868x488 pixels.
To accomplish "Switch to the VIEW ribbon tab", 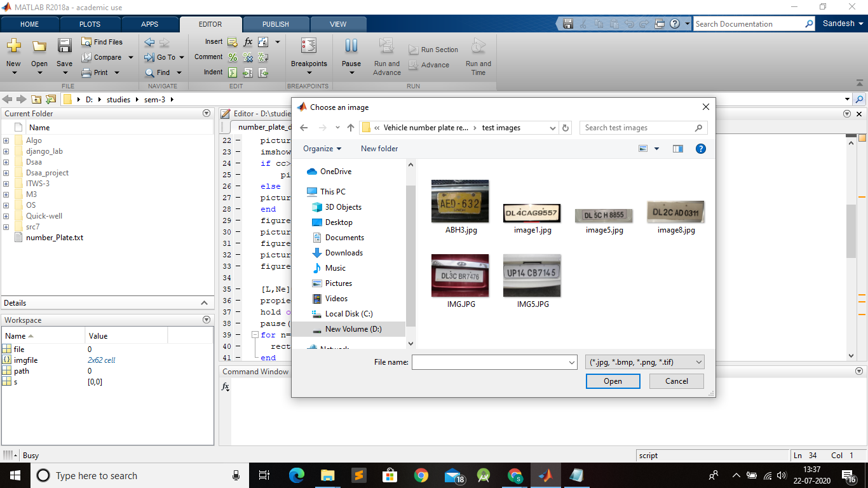I will pos(338,24).
